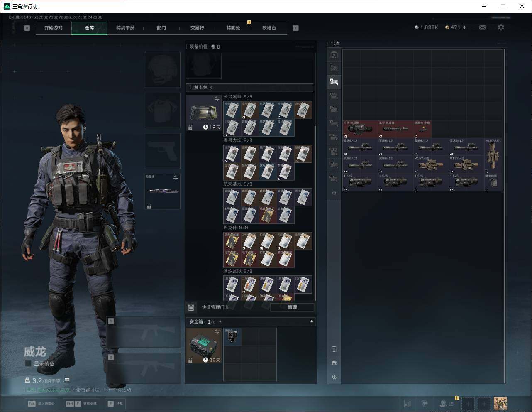Image resolution: width=532 pixels, height=412 pixels.
Task: Open the mail inbox envelope icon
Action: click(482, 27)
